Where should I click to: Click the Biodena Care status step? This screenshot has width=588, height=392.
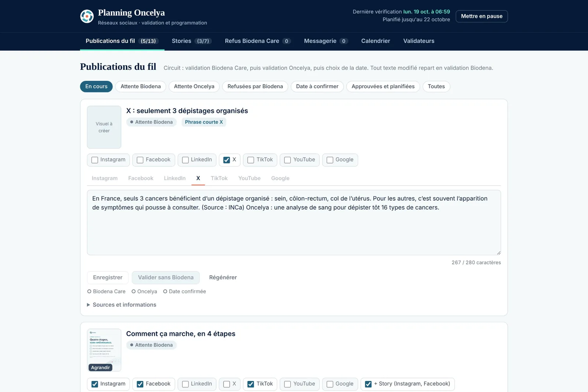[x=106, y=291]
